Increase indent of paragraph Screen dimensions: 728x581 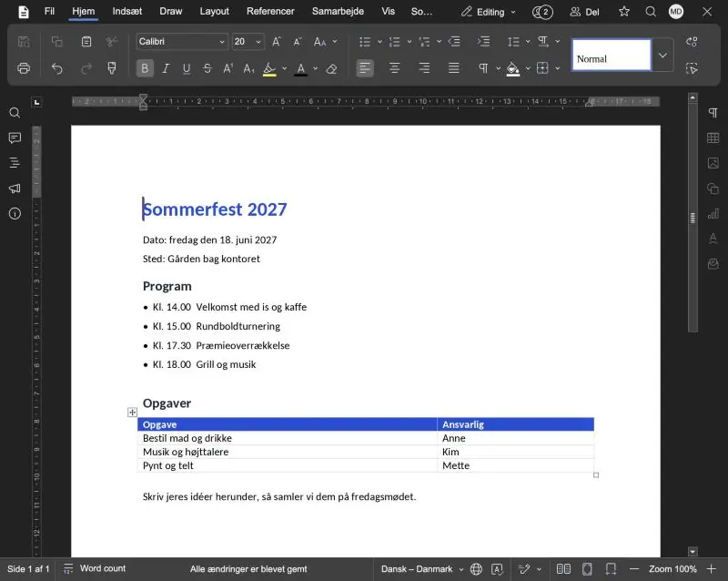click(x=484, y=42)
